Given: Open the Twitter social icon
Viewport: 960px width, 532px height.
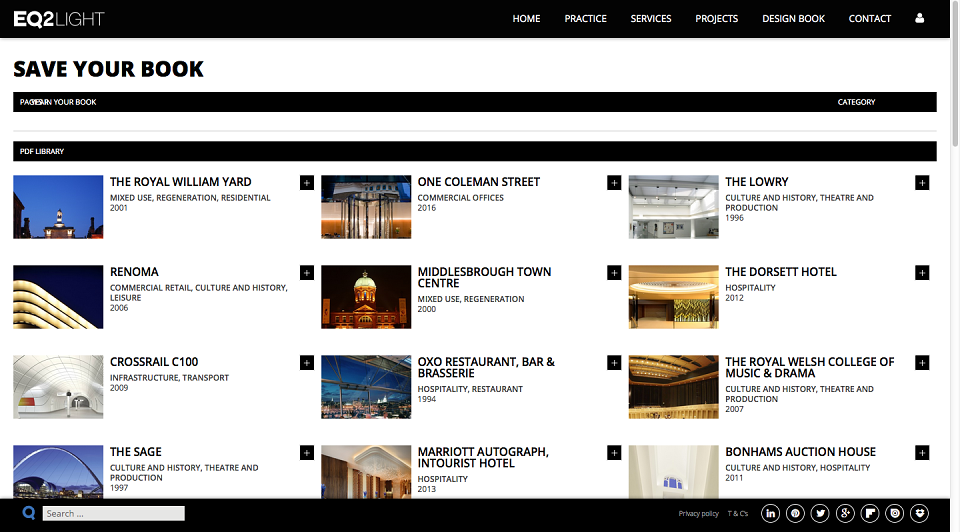Looking at the screenshot, I should [x=820, y=513].
